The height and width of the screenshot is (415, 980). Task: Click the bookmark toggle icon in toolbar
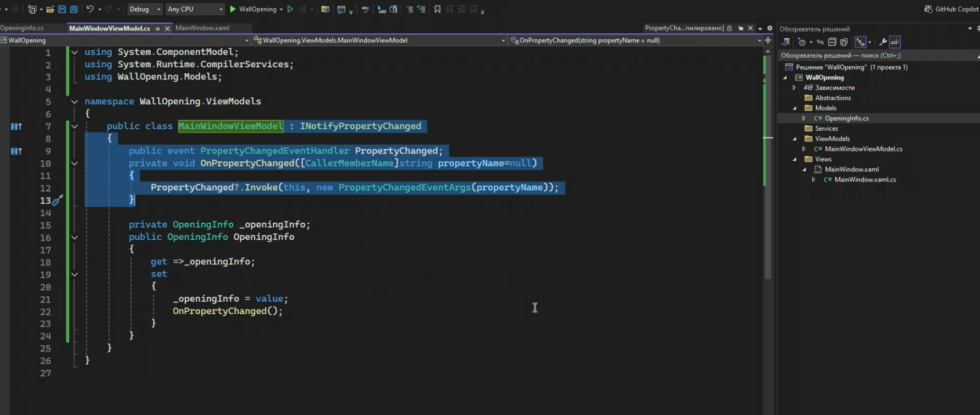pyautogui.click(x=437, y=9)
